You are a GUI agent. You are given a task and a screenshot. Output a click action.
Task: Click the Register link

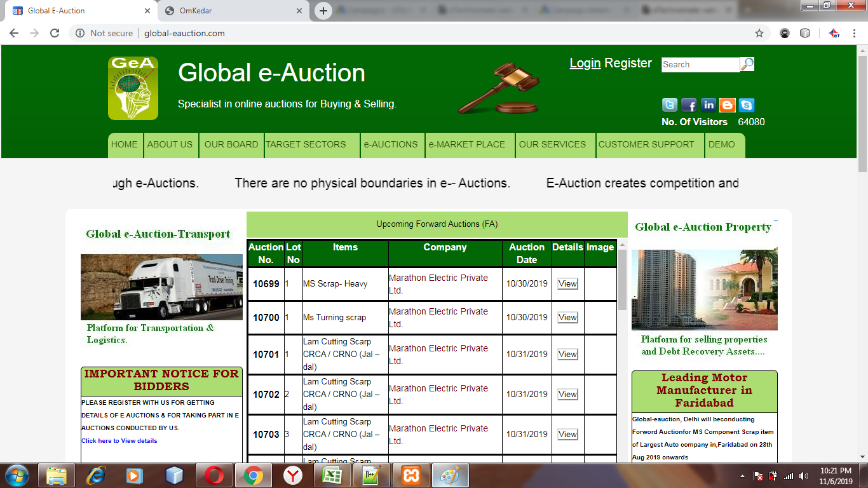click(628, 63)
